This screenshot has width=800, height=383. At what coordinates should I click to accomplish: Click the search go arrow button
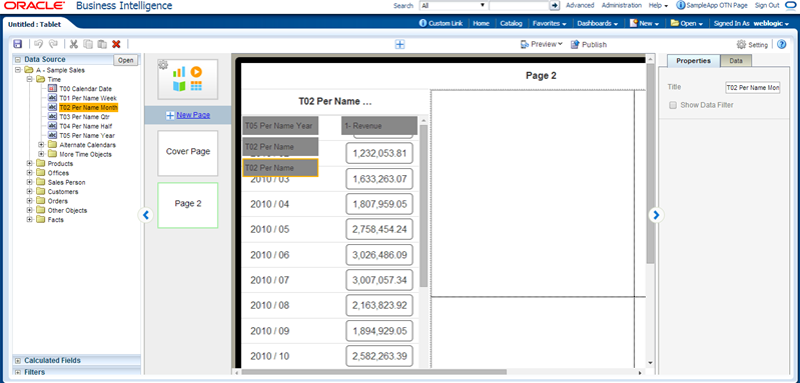coord(555,5)
